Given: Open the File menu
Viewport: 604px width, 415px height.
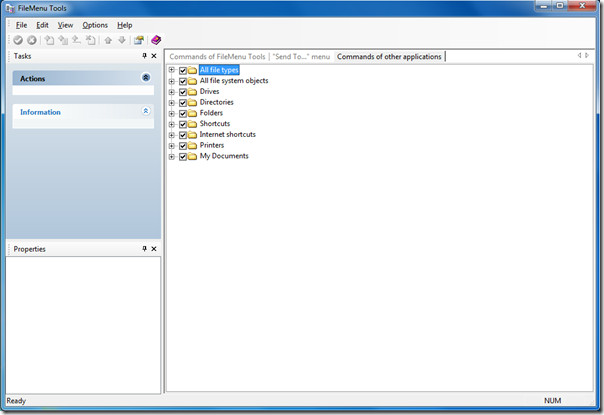Looking at the screenshot, I should pyautogui.click(x=21, y=25).
